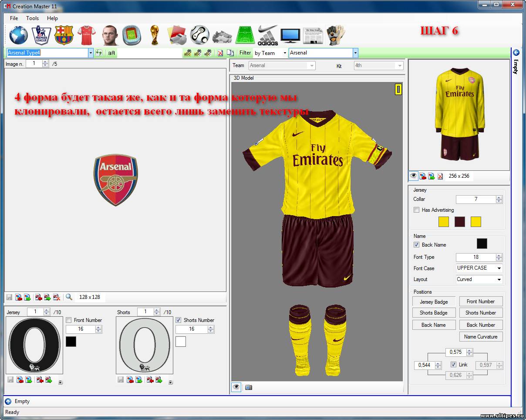The image size is (526, 420).
Task: Open the red Arsenal shirt kits icon
Action: 86,35
